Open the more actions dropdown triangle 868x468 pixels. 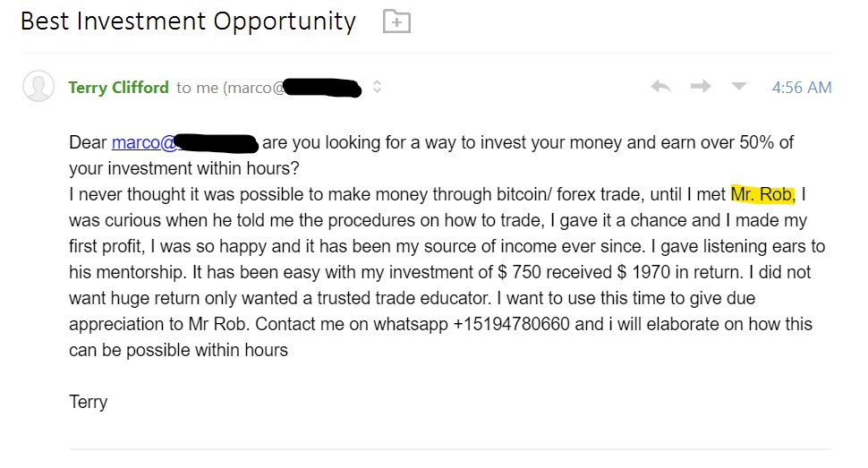739,87
